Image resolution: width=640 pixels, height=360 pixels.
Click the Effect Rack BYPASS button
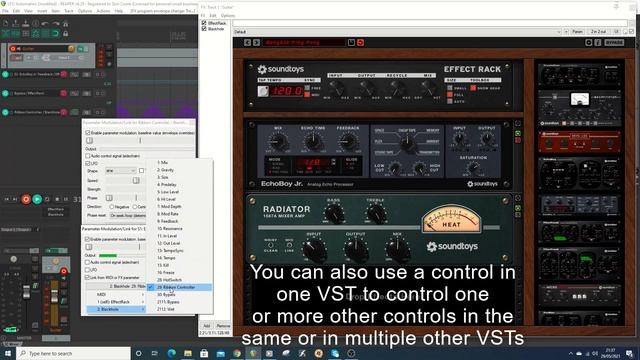614,42
